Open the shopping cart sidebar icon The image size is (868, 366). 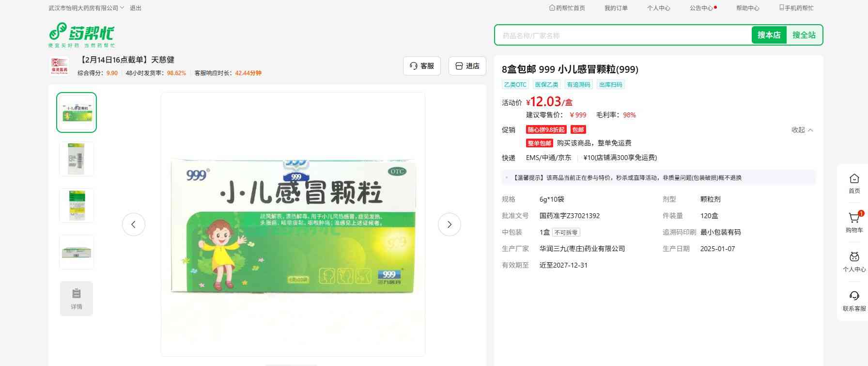pyautogui.click(x=854, y=219)
